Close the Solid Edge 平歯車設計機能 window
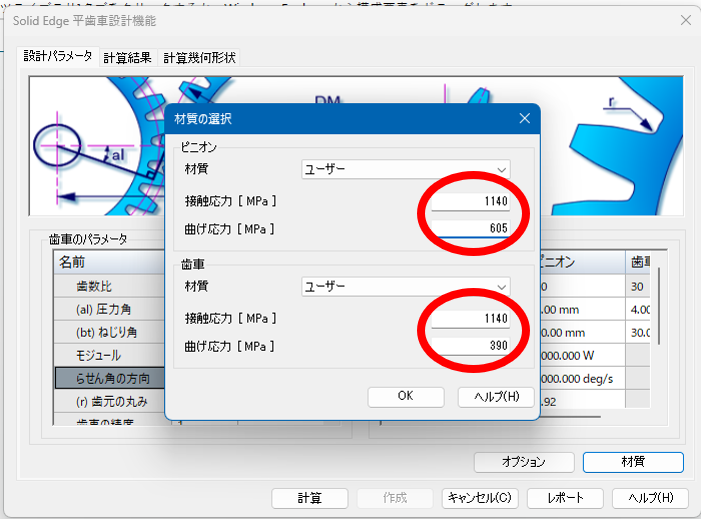This screenshot has width=701, height=519. point(685,21)
